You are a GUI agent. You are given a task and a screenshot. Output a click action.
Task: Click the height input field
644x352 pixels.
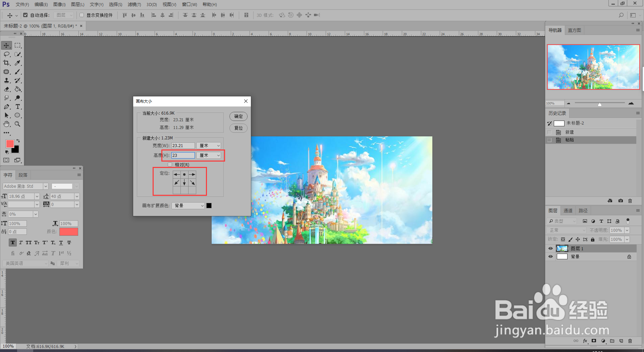coord(183,155)
